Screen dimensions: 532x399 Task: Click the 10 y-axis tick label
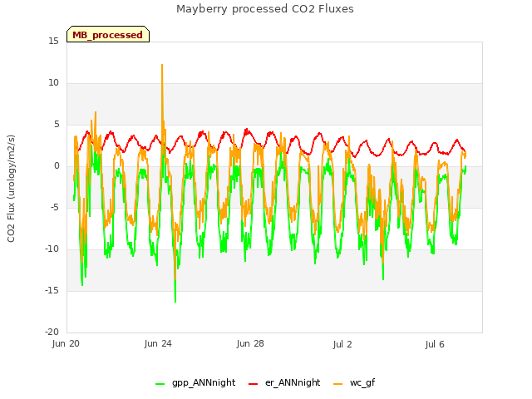click(53, 82)
